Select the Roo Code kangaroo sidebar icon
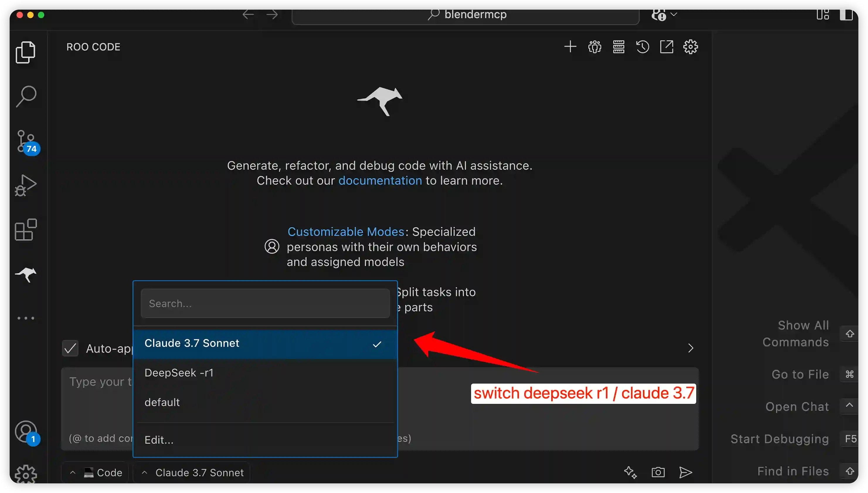 coord(26,274)
